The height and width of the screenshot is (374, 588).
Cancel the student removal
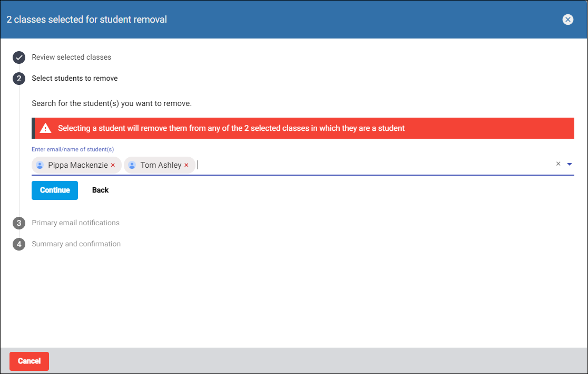coord(30,361)
